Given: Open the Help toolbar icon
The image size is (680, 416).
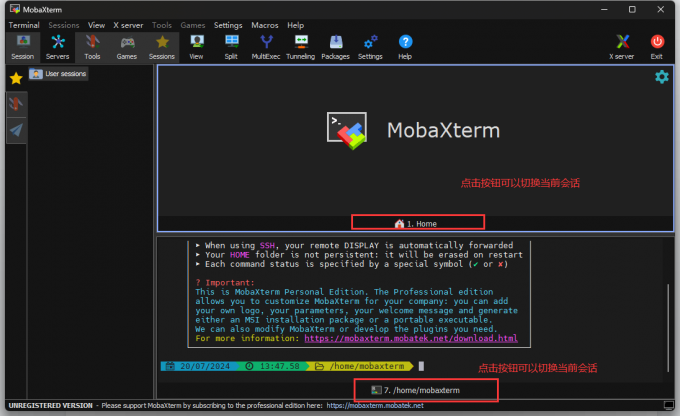Looking at the screenshot, I should point(405,47).
